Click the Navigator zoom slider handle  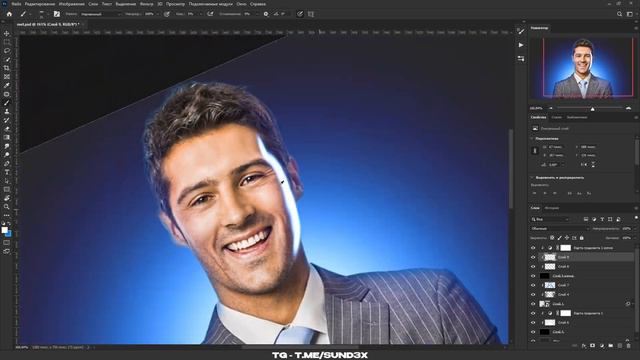592,109
